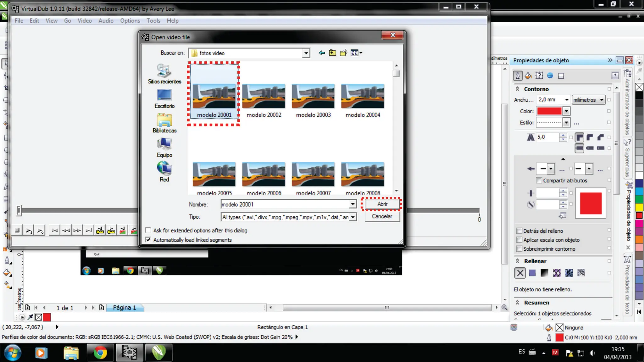Select the internet globe tab icon
Viewport: 644px width, 362px height.
click(x=550, y=75)
